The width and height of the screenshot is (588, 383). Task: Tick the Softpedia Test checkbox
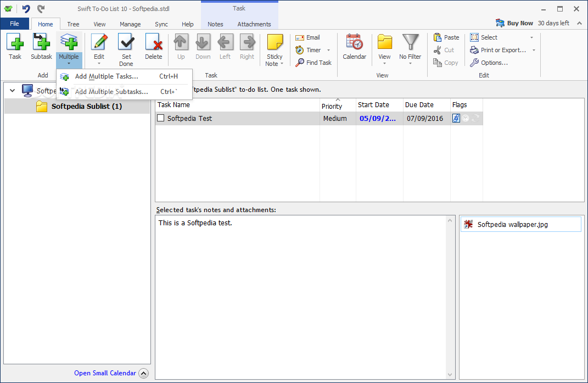[160, 118]
